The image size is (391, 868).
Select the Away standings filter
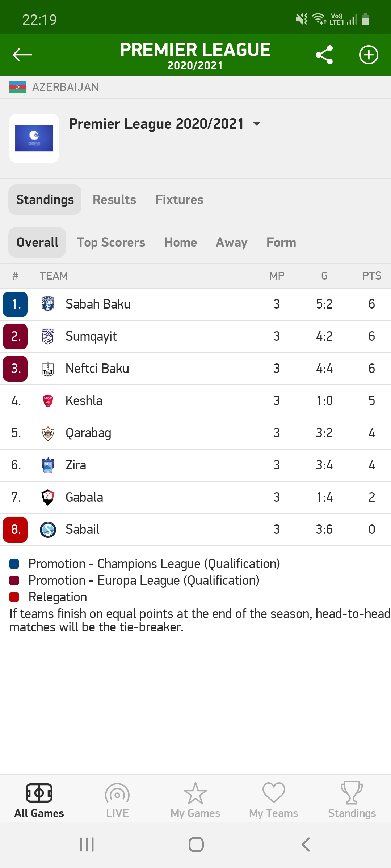tap(232, 242)
